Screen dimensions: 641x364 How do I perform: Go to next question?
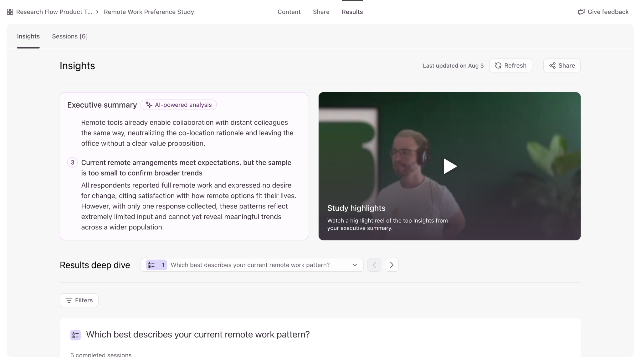(x=392, y=265)
